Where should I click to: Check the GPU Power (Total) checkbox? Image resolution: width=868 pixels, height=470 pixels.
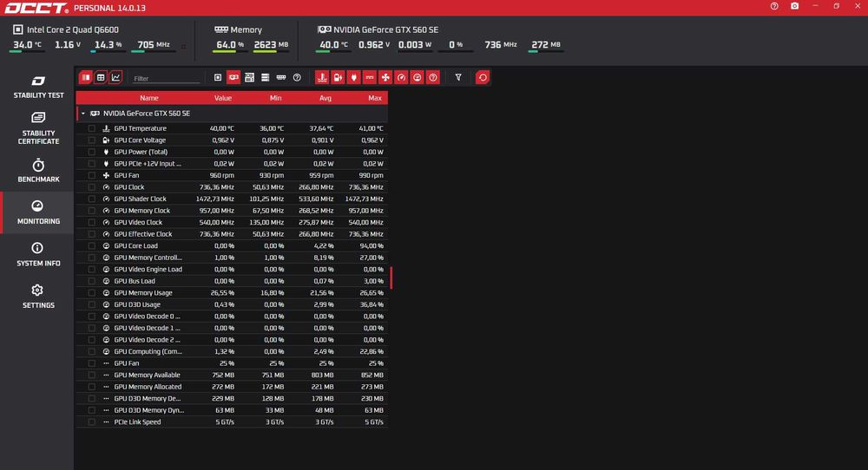pos(91,152)
